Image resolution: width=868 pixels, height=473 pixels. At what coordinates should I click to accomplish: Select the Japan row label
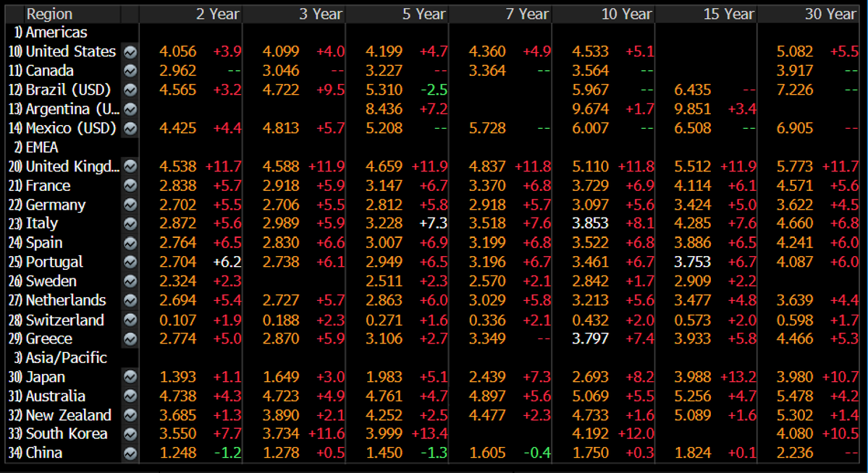pos(46,378)
